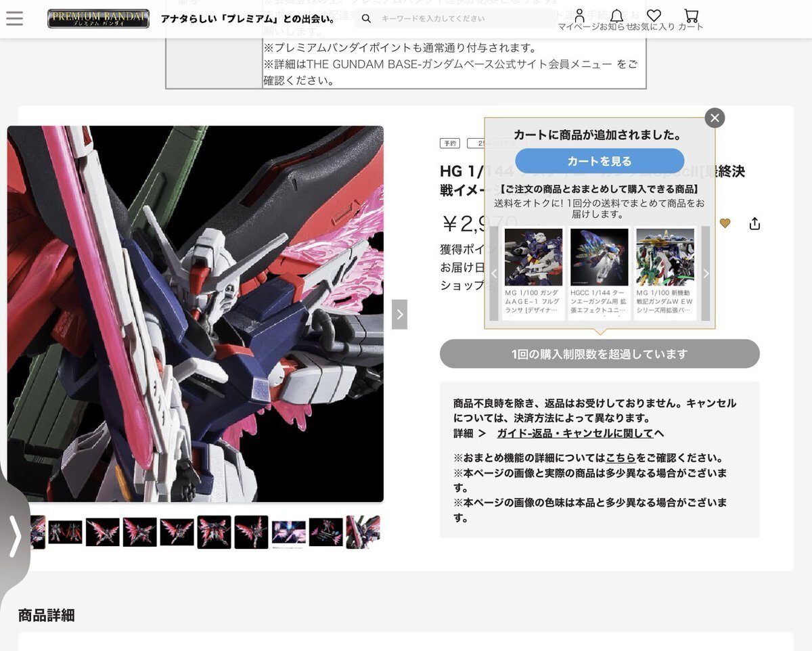Image resolution: width=812 pixels, height=651 pixels.
Task: Toggle the gold heart favorite for product
Action: (x=725, y=223)
